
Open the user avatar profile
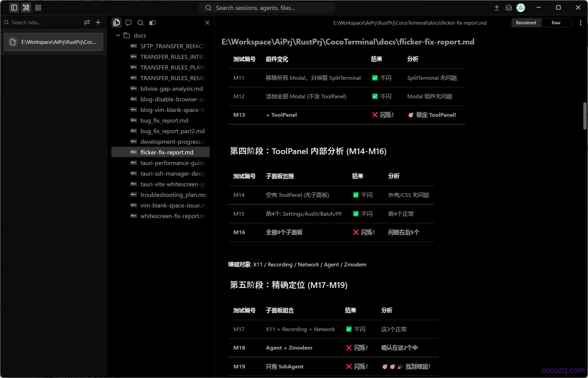tap(521, 8)
